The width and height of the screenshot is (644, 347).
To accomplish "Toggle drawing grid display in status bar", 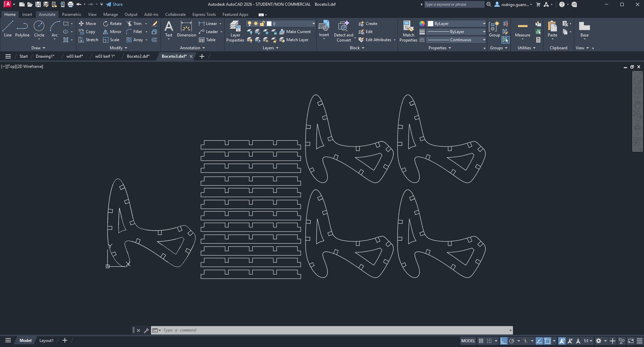I will coord(481,341).
